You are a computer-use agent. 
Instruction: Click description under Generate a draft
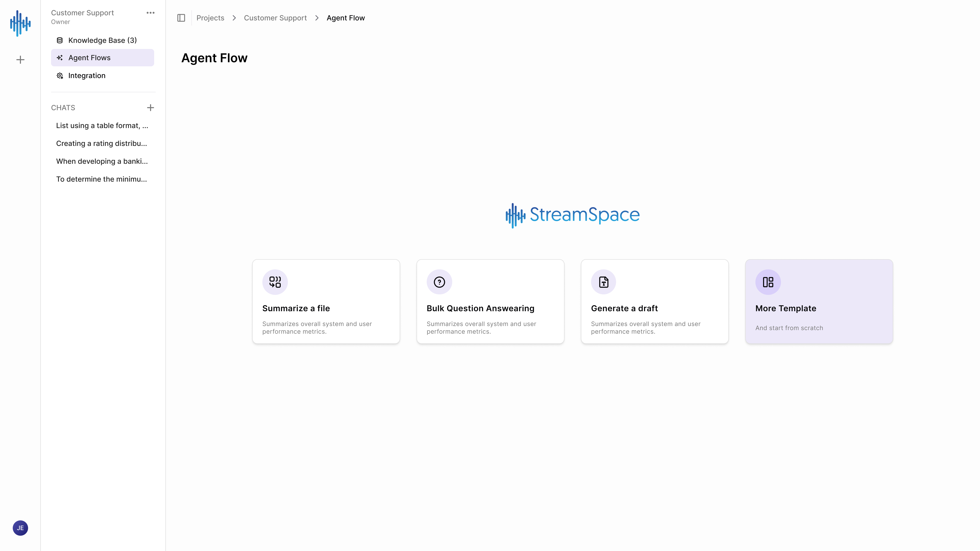pos(646,328)
